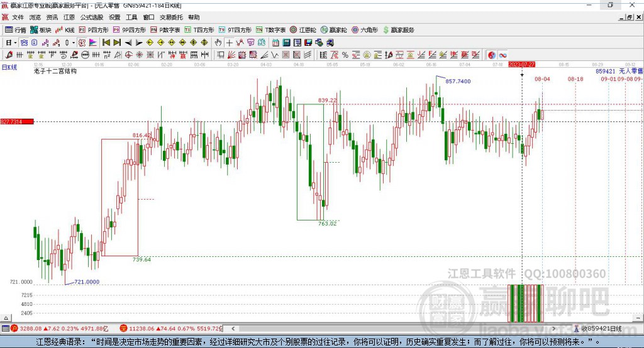Open the calculator icon
Image resolution: width=644 pixels, height=348 pixels.
point(286,43)
